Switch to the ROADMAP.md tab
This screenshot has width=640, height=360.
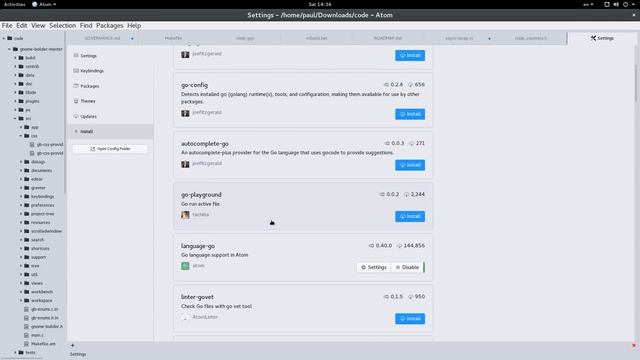388,38
